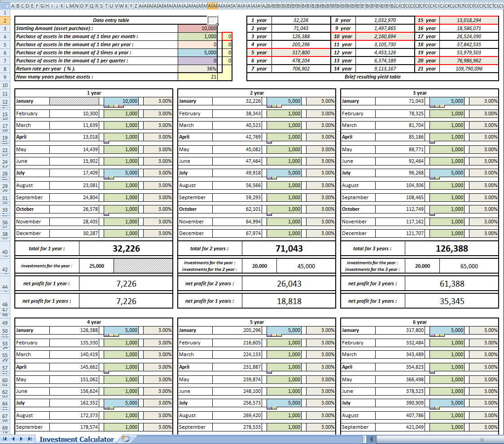Click the next sheet navigation arrow
Image resolution: width=504 pixels, height=444 pixels.
click(22, 439)
